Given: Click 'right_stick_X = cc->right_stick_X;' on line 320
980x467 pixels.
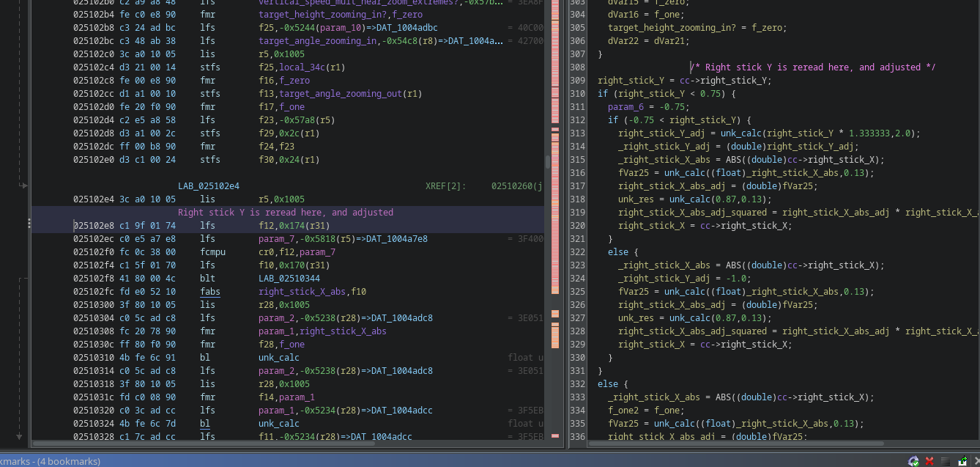Looking at the screenshot, I should tap(705, 226).
